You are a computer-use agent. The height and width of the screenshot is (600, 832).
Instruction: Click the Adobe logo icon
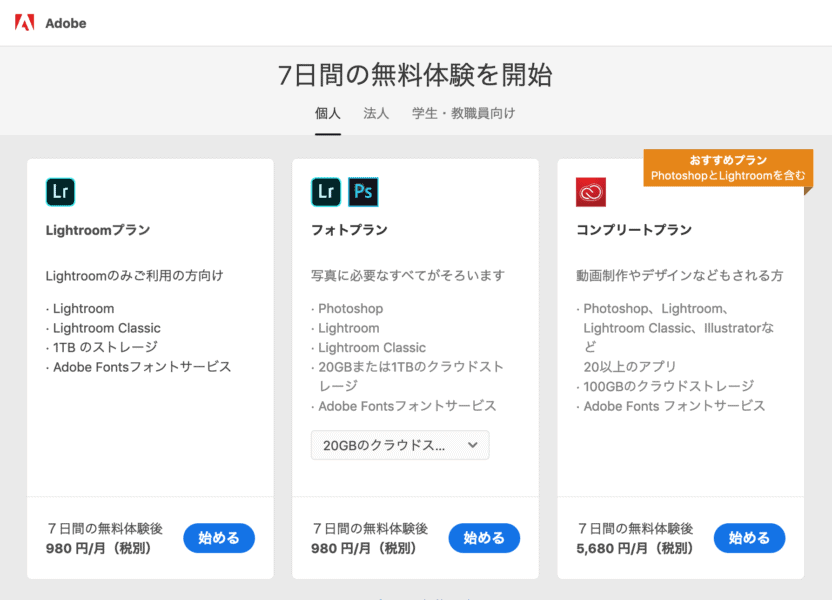[24, 23]
